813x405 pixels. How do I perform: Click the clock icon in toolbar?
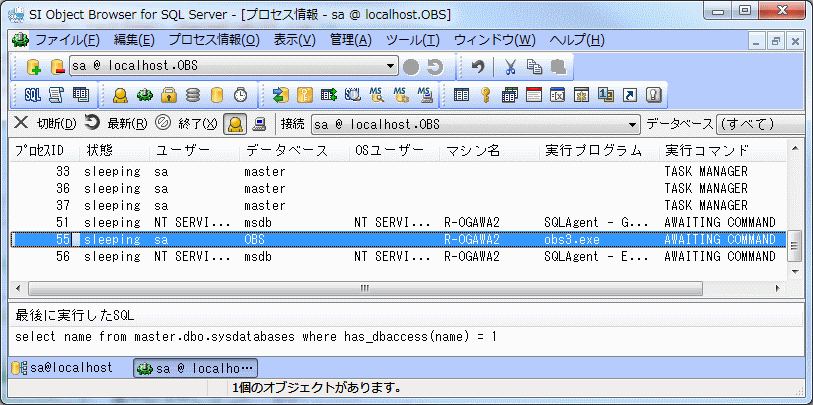(x=241, y=95)
